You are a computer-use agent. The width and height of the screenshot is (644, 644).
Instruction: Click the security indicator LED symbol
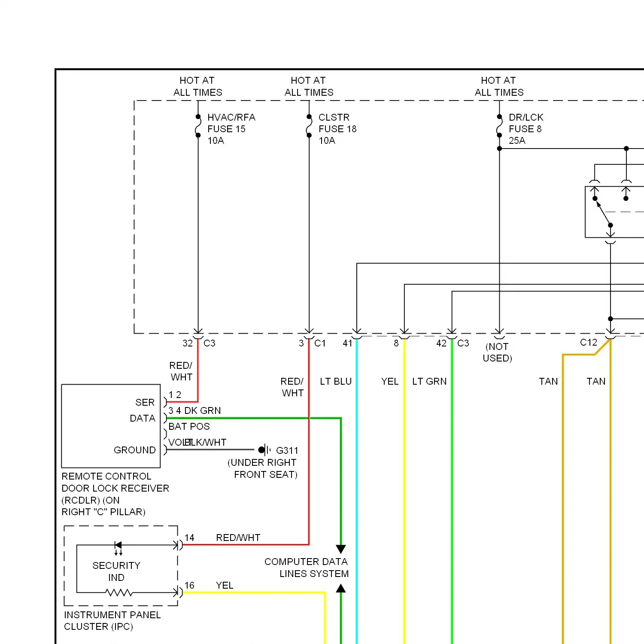pos(118,548)
